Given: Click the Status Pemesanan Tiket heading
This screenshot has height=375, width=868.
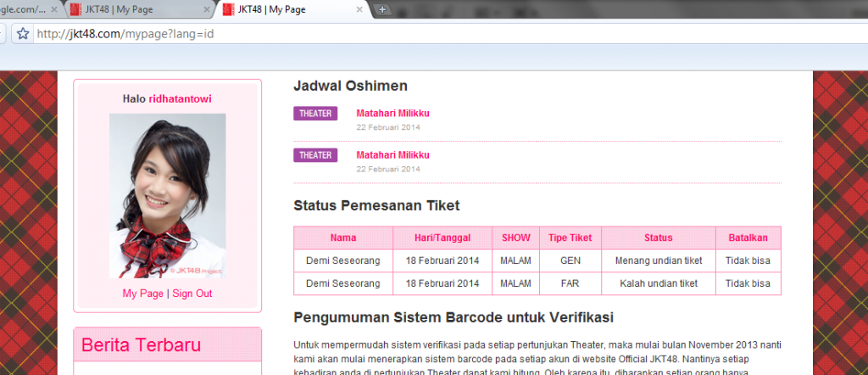Looking at the screenshot, I should pos(376,206).
